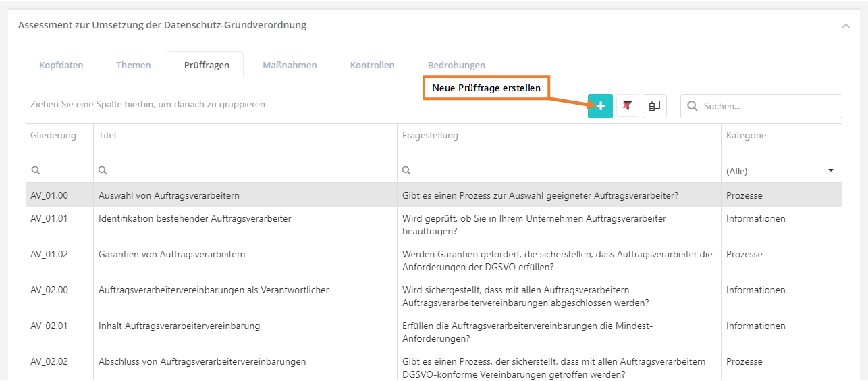Click the Fragestellung column filter search icon
The height and width of the screenshot is (381, 868).
407,171
